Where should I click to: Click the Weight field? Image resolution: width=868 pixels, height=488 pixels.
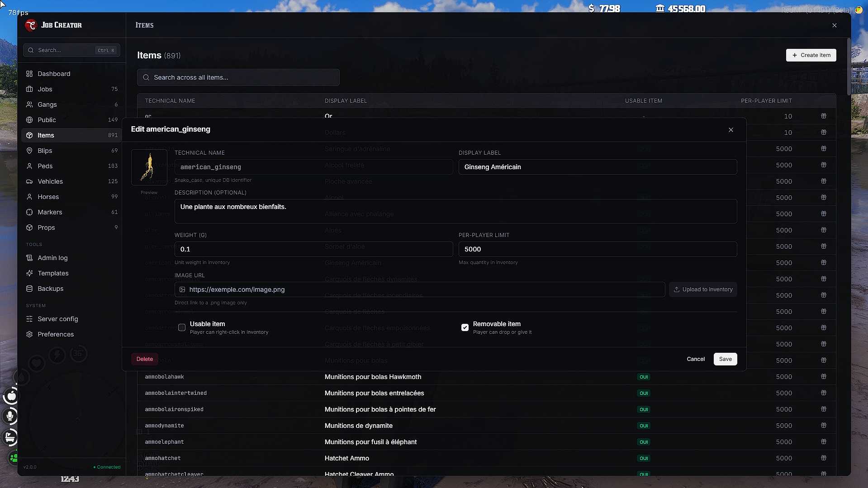pyautogui.click(x=313, y=249)
